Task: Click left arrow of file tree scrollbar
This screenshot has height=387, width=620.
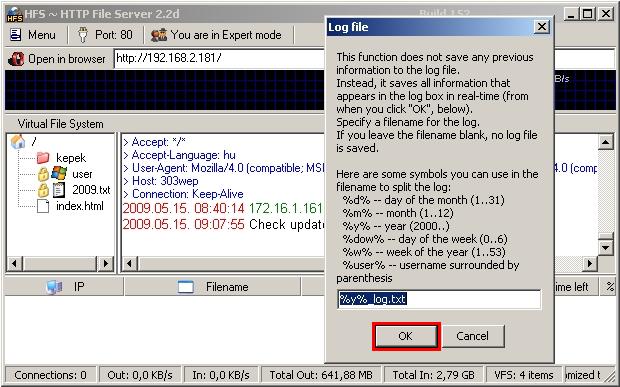Action: (x=15, y=263)
